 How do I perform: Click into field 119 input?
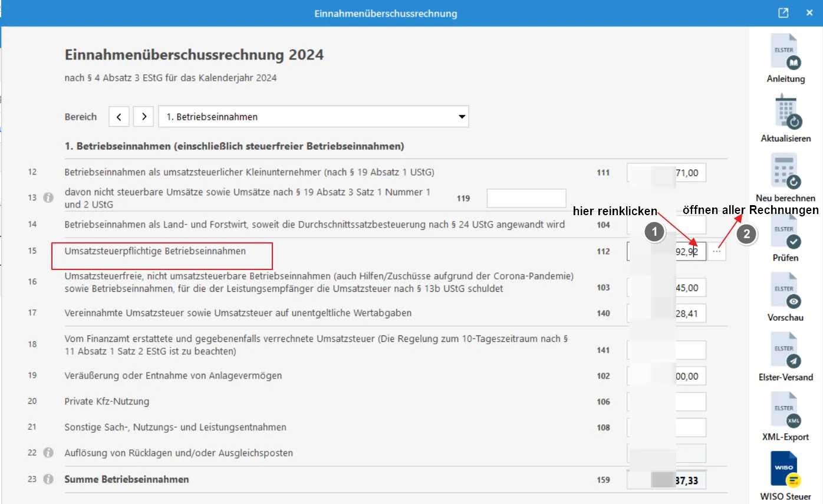pos(526,199)
